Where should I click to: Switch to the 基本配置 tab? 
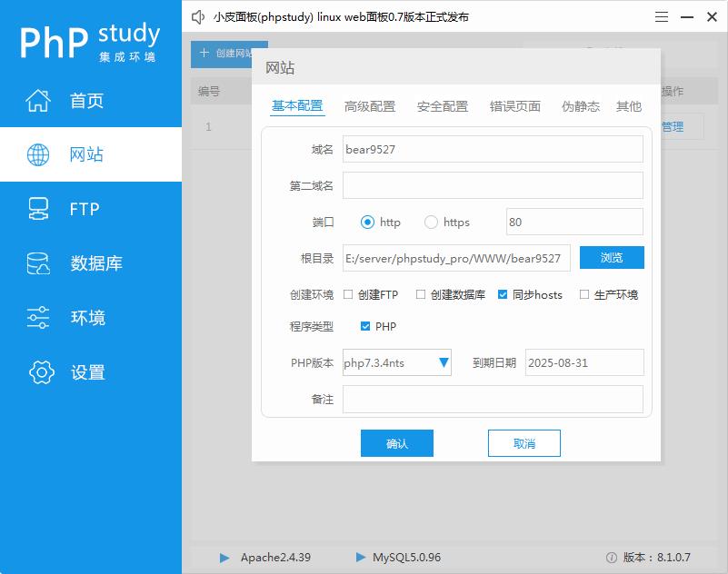tap(297, 105)
